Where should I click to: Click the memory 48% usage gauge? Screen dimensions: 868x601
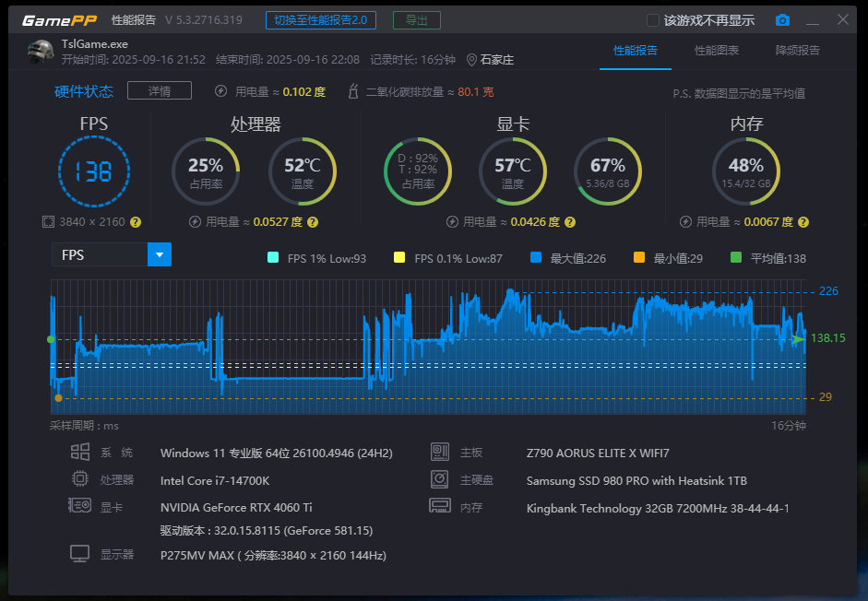746,171
